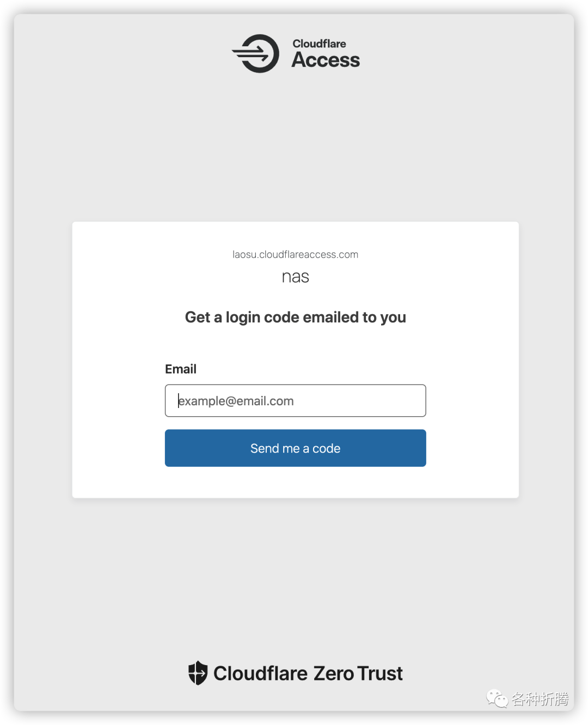Click the Cloudflare Zero Trust shield icon
This screenshot has width=588, height=725.
tap(198, 673)
